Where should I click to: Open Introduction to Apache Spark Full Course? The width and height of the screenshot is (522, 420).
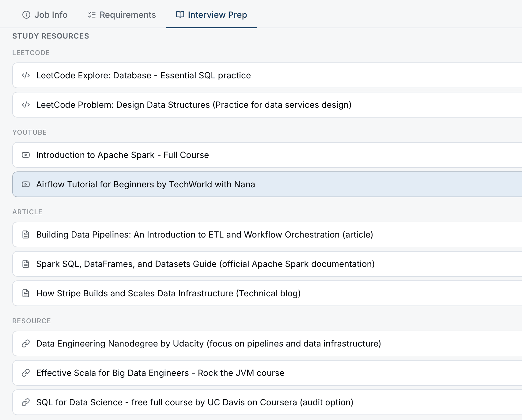pos(123,155)
